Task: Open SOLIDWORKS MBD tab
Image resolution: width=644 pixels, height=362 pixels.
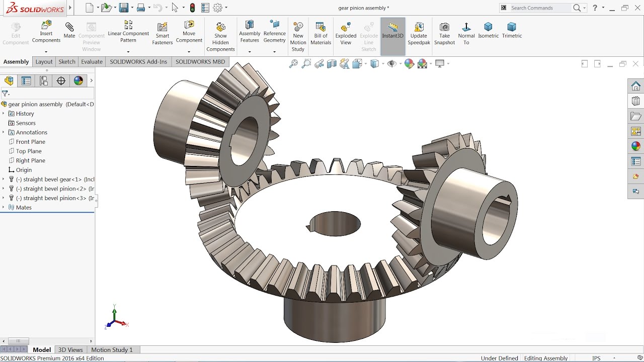Action: 200,62
